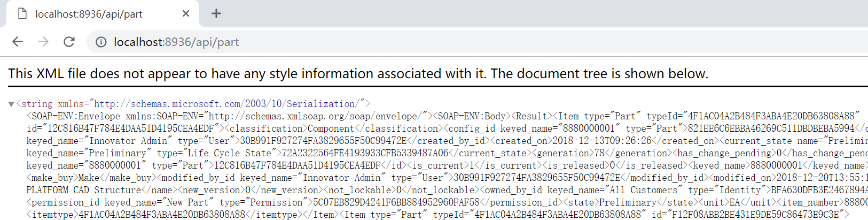Image resolution: width=868 pixels, height=220 pixels.
Task: View site information icon in address bar
Action: (x=101, y=42)
